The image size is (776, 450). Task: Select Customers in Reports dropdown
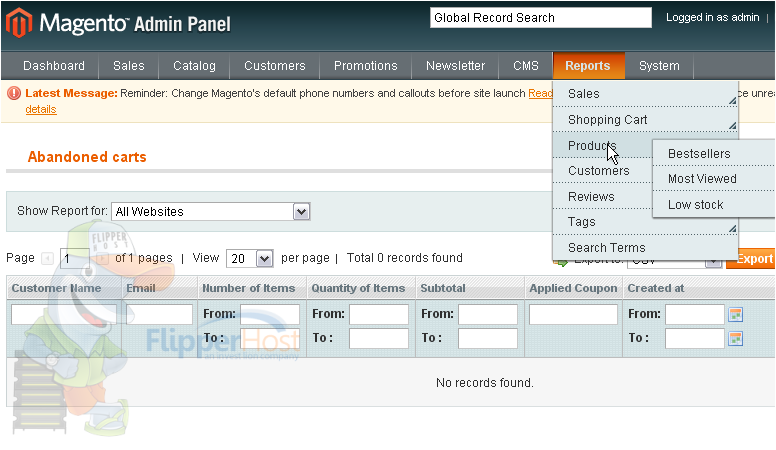tap(603, 171)
